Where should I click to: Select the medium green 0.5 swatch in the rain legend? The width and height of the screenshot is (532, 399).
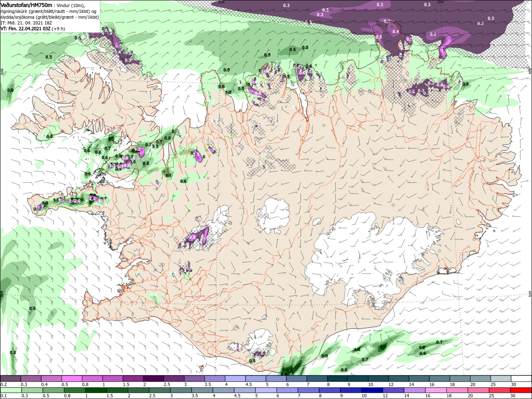[54, 390]
